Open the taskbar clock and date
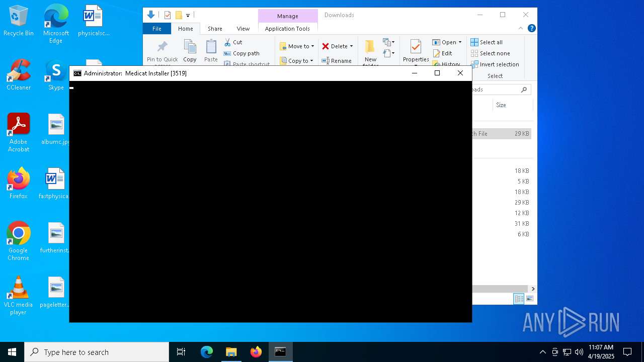 click(x=601, y=352)
